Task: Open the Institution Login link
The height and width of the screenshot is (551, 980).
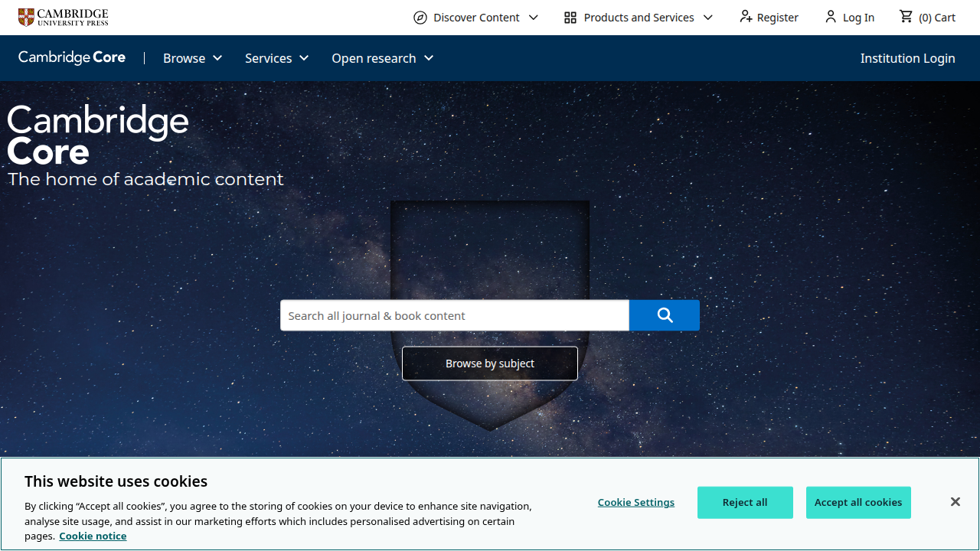Action: [907, 58]
